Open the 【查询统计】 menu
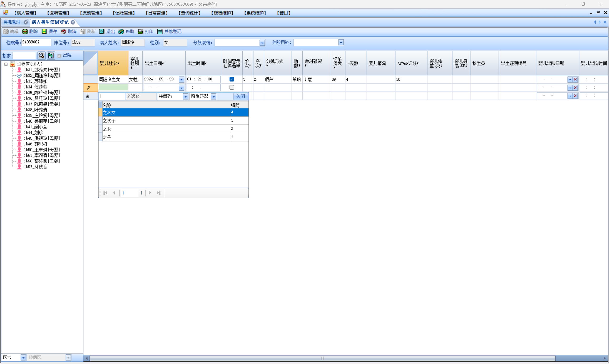Viewport: 609px width, 364px height. coord(189,13)
